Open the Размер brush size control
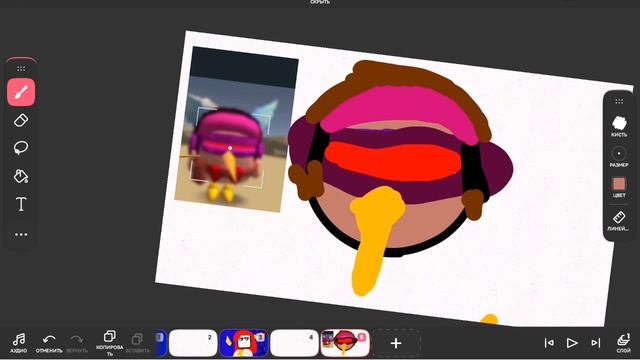This screenshot has height=360, width=640. coord(619,157)
